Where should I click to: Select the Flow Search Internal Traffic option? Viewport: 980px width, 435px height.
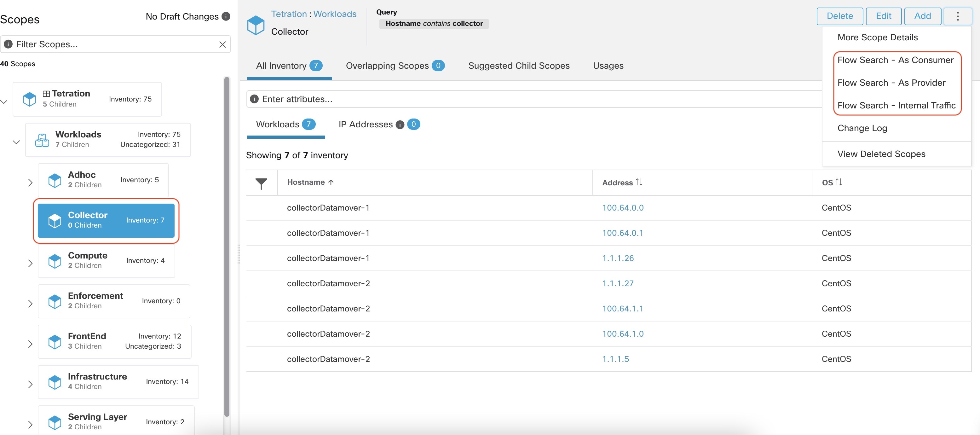[897, 105]
